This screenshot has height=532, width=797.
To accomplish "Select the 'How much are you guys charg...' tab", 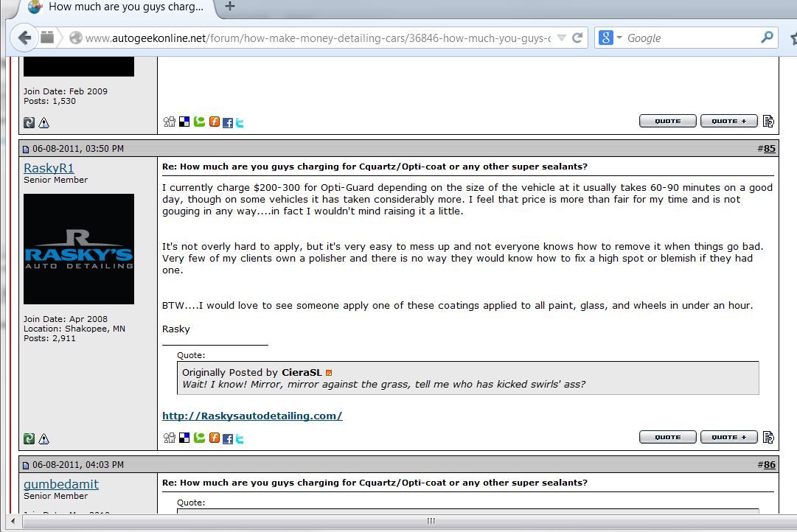I will tap(118, 7).
